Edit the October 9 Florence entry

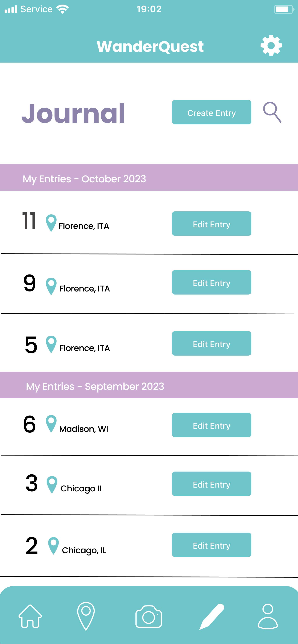212,282
